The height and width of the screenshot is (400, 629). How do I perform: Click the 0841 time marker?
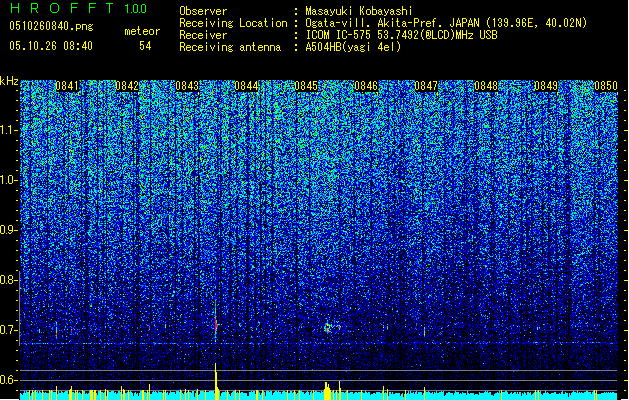(67, 86)
